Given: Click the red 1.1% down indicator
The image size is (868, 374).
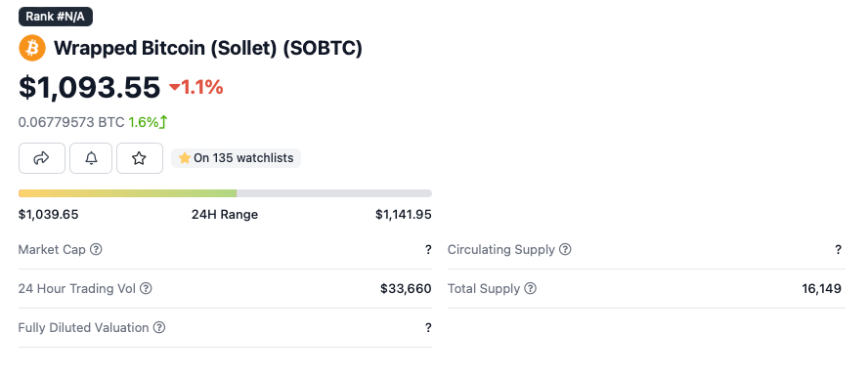Looking at the screenshot, I should 196,88.
